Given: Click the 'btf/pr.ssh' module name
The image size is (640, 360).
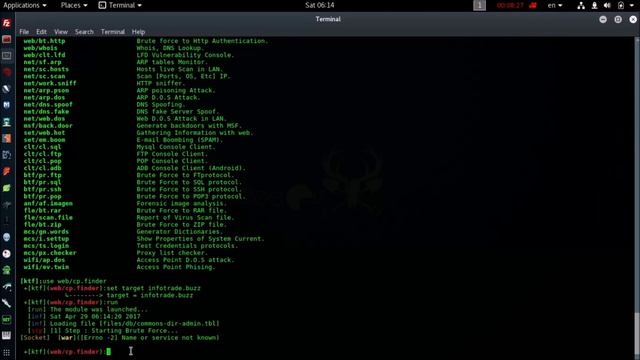Looking at the screenshot, I should 42,189.
